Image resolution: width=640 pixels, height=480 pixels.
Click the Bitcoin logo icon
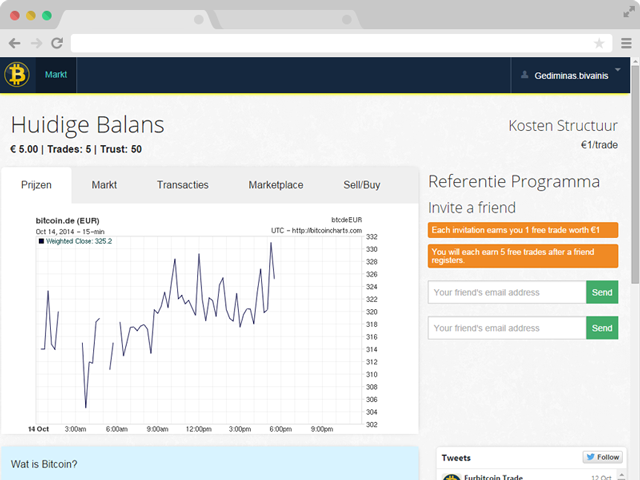[x=17, y=75]
